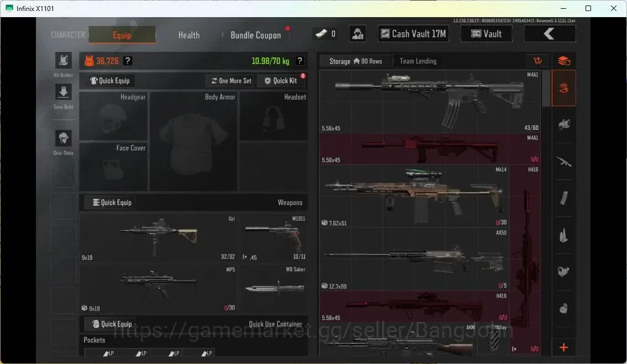This screenshot has width=627, height=364.
Task: Select the empty Face Cover slot
Action: pyautogui.click(x=113, y=167)
